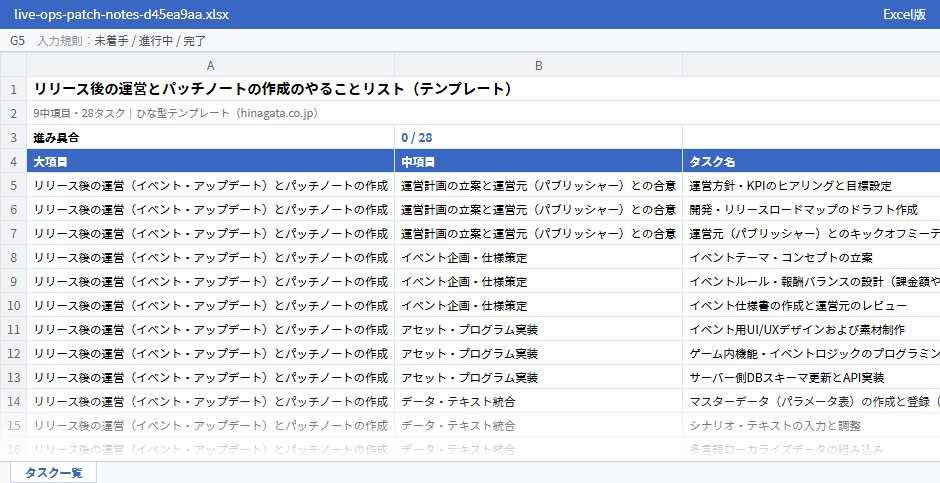Select row 1 header number

coord(13,89)
